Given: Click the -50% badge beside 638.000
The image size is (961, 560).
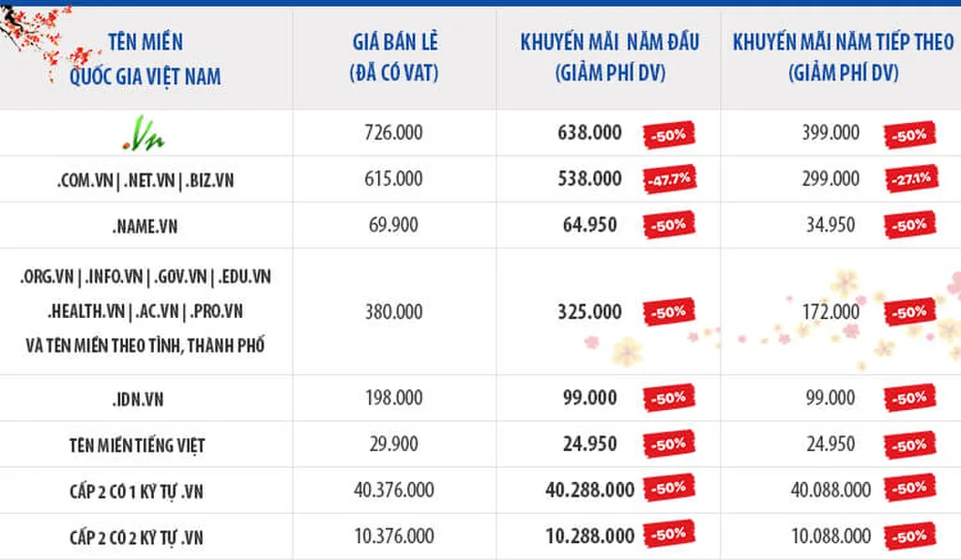Looking at the screenshot, I should click(668, 135).
